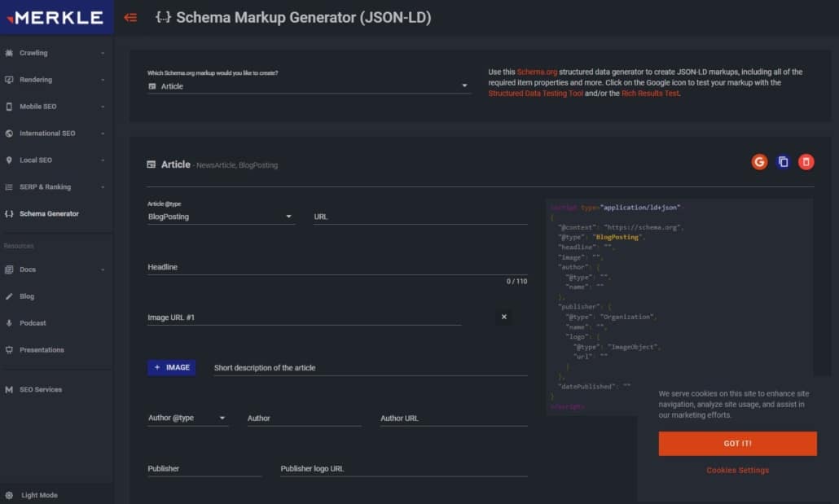Focus the Publisher logo URL field

[x=403, y=469]
